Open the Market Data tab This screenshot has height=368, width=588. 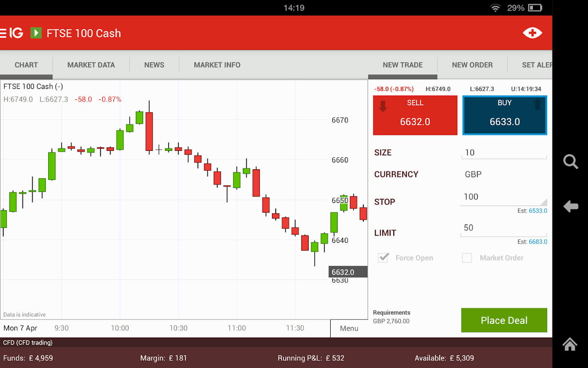(91, 65)
